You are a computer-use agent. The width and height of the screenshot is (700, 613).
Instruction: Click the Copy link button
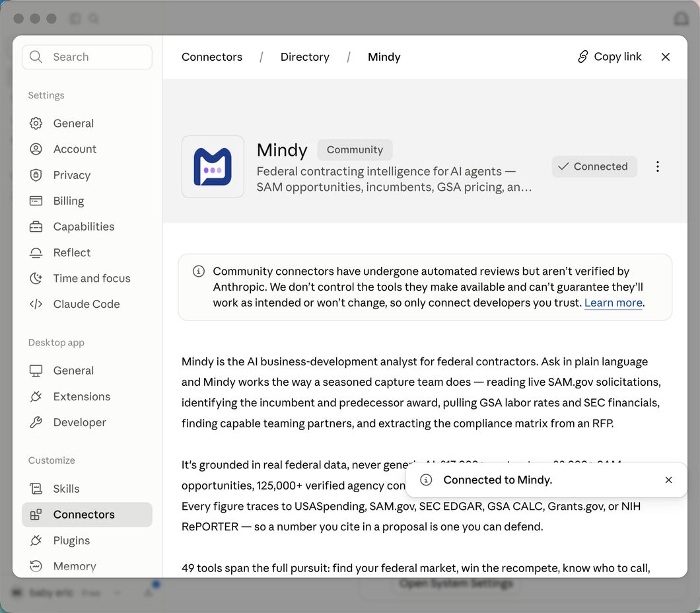tap(610, 57)
